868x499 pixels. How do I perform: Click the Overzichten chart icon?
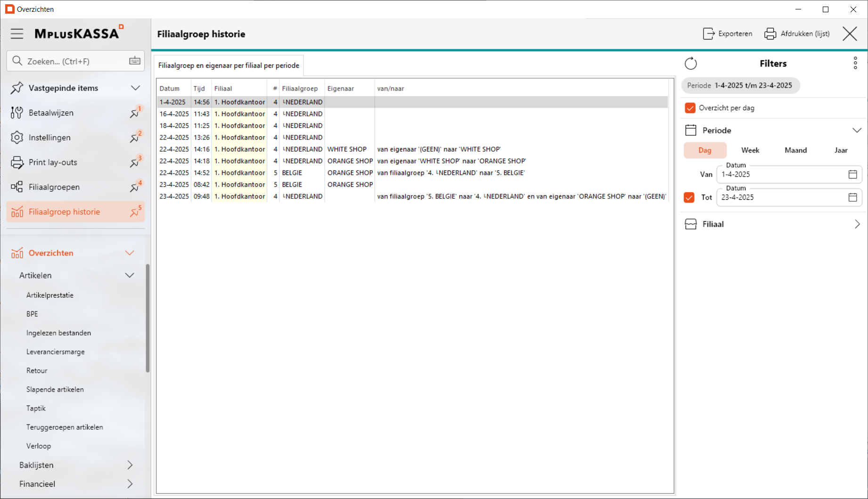coord(17,253)
